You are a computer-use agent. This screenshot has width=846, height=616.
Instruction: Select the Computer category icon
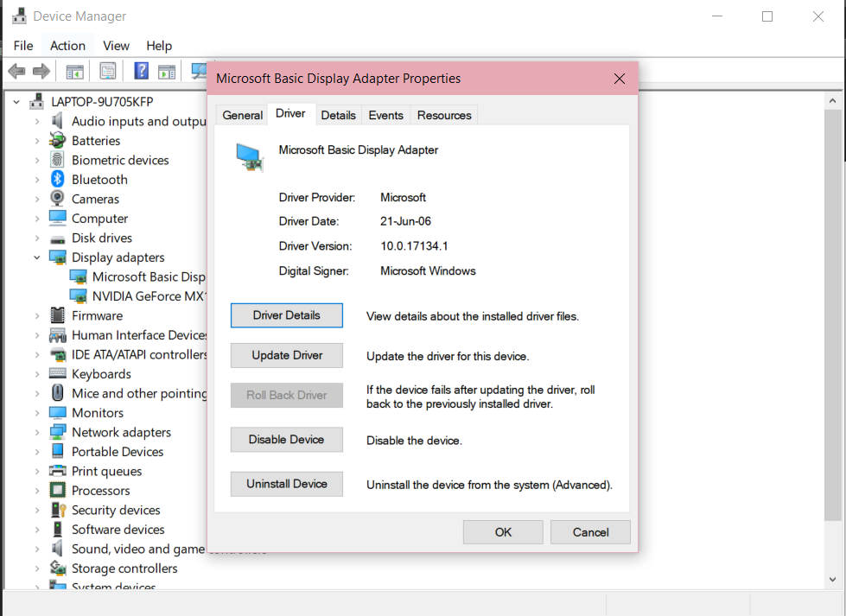(x=57, y=218)
